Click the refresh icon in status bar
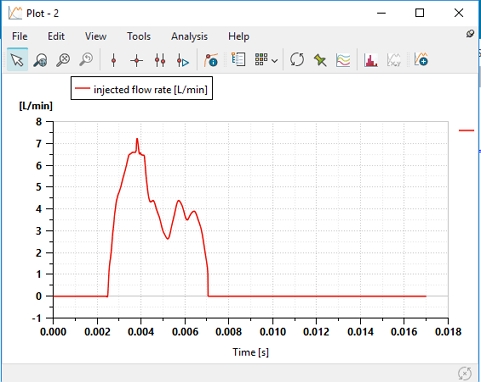 [465, 373]
